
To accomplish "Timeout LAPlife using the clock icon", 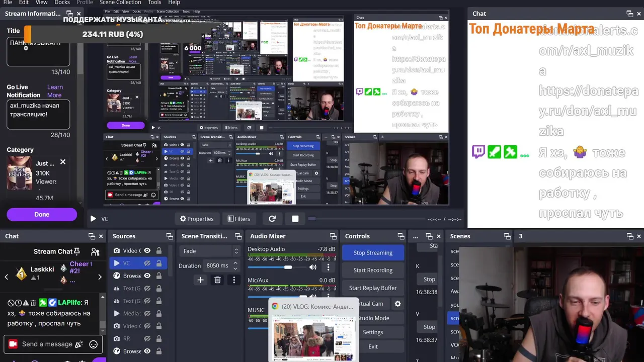I will click(x=18, y=303).
